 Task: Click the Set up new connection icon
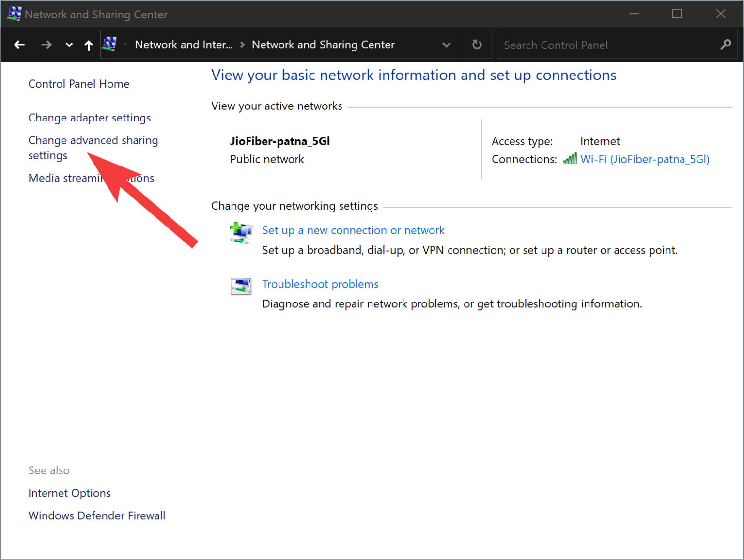[x=241, y=233]
